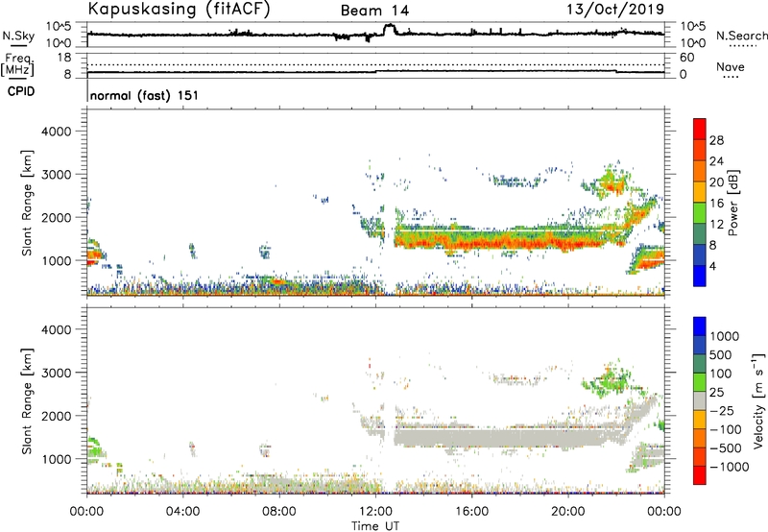Image resolution: width=768 pixels, height=532 pixels.
Task: Click the noise spike near 12:30 in sky-noise plot
Action: (390, 29)
